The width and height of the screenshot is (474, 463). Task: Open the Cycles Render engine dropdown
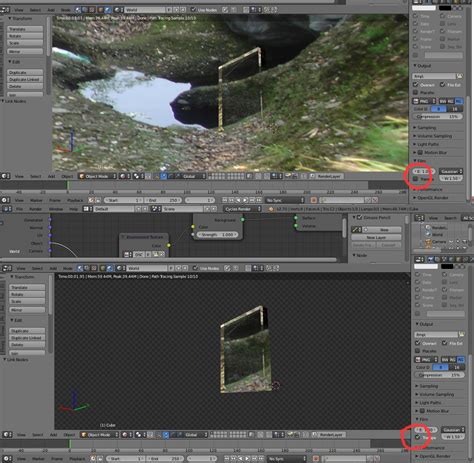tap(242, 209)
